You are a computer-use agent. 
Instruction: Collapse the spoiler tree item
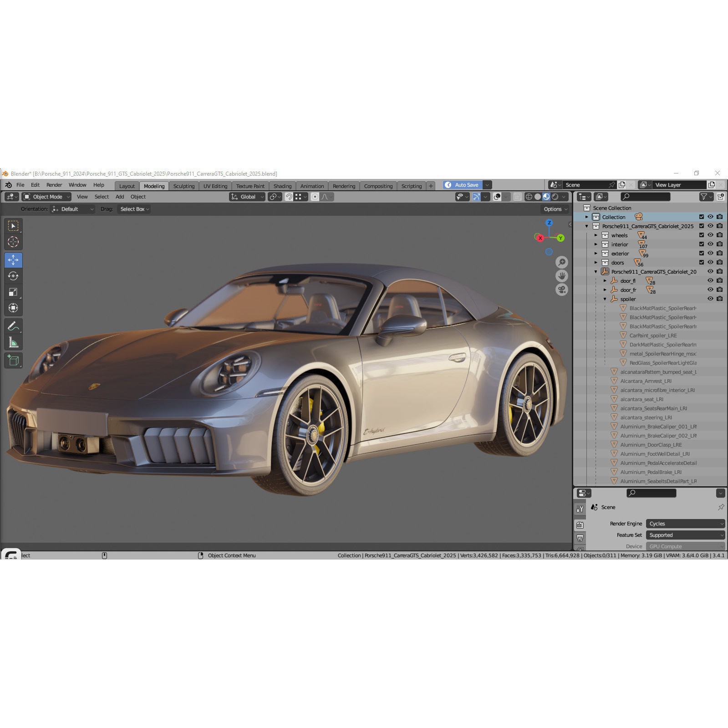tap(605, 299)
